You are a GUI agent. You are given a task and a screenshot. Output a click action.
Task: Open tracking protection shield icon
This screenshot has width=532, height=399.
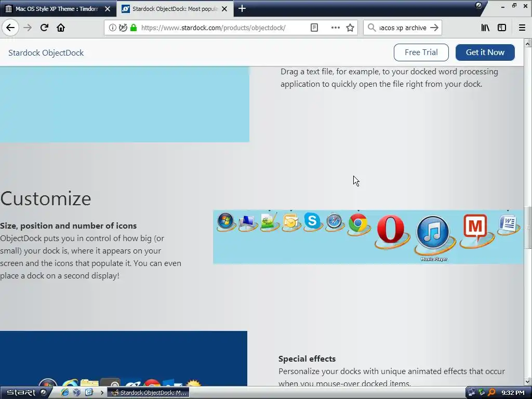(123, 28)
